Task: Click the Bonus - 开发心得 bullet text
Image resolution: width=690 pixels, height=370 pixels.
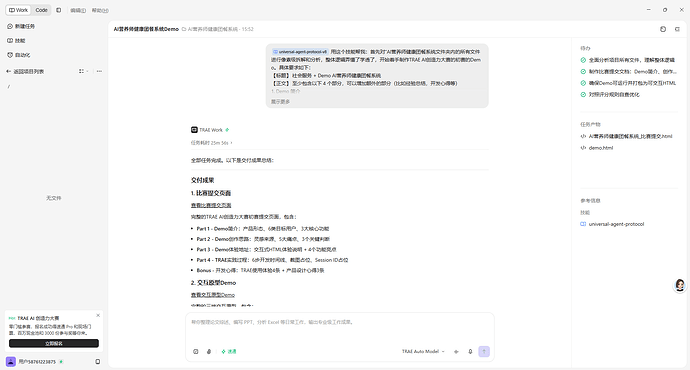Action: (x=261, y=271)
